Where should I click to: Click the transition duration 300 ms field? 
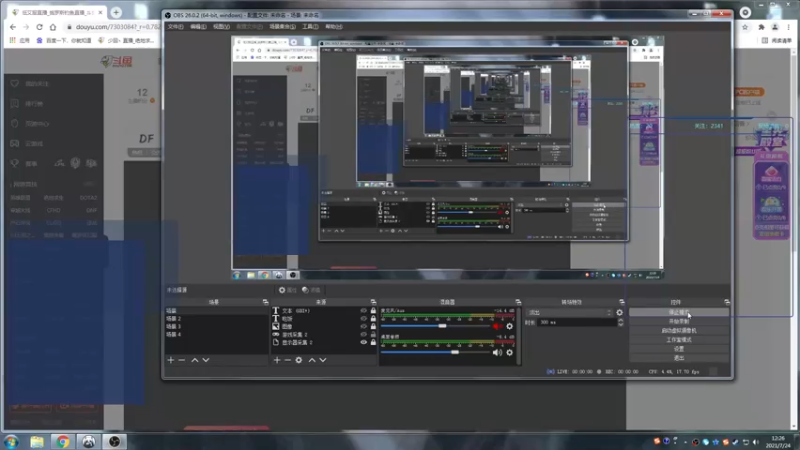point(577,322)
